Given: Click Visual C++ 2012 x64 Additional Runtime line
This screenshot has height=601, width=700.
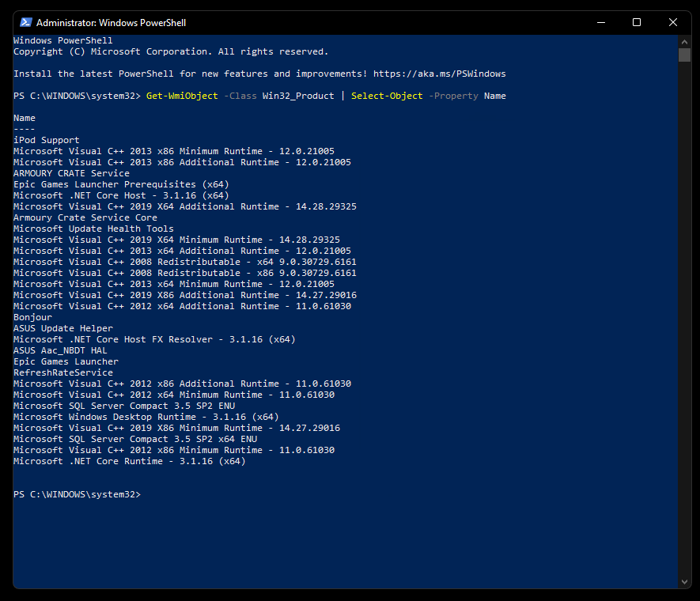Looking at the screenshot, I should click(x=182, y=306).
